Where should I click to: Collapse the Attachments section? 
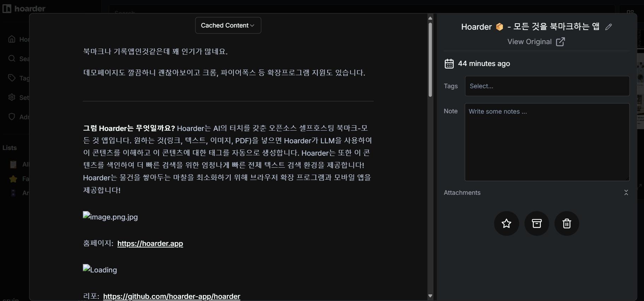(626, 193)
